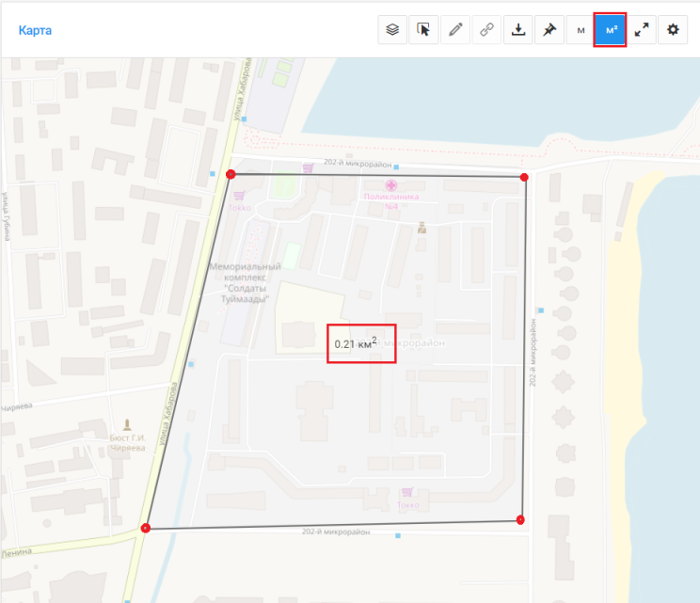Screen dimensions: 700x603
Task: Enable distance measurement mode (м)
Action: tap(580, 30)
